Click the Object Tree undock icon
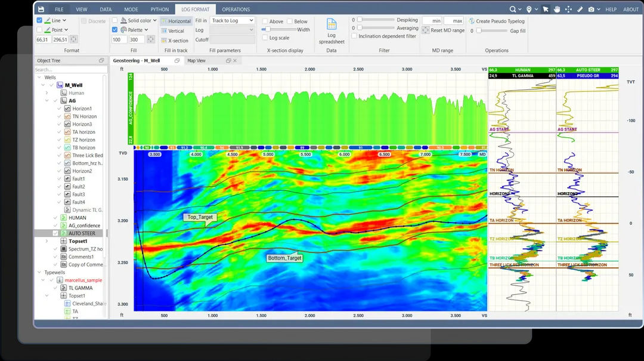644x361 pixels. pyautogui.click(x=101, y=60)
